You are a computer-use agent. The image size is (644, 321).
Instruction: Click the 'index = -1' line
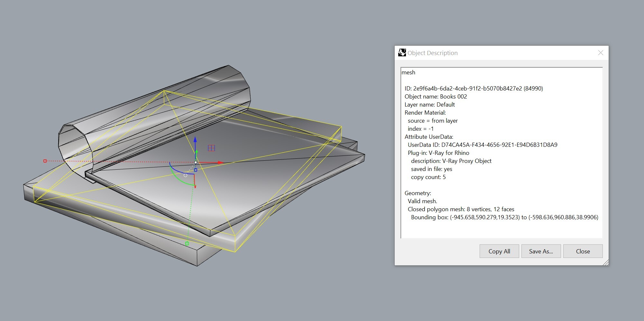[421, 129]
